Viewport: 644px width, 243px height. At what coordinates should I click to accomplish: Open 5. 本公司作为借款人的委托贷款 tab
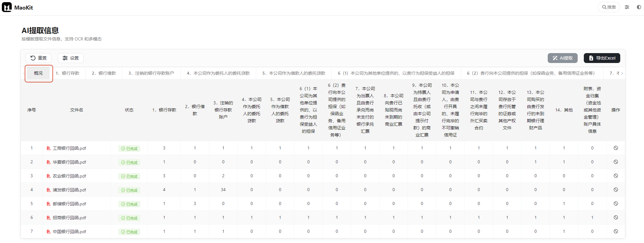pos(294,73)
